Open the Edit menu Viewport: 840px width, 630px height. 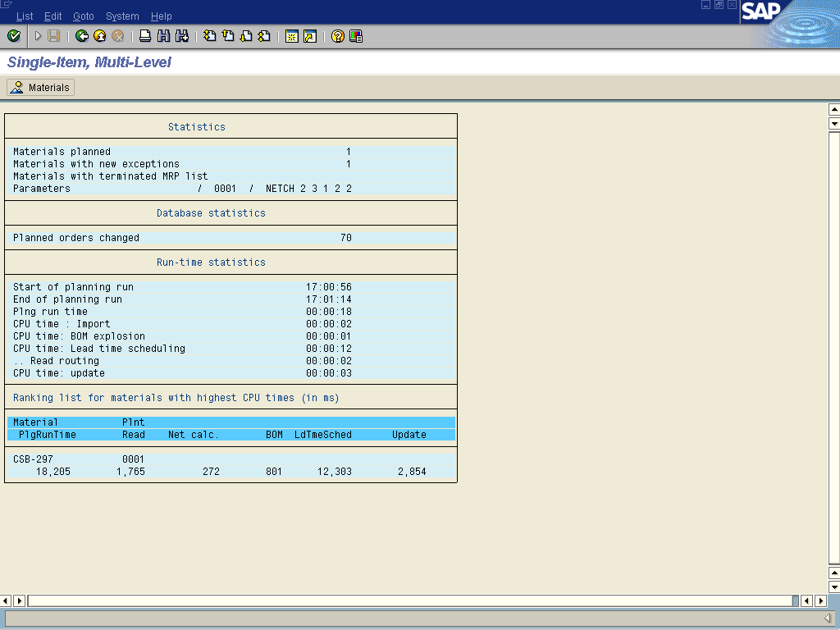pyautogui.click(x=53, y=16)
